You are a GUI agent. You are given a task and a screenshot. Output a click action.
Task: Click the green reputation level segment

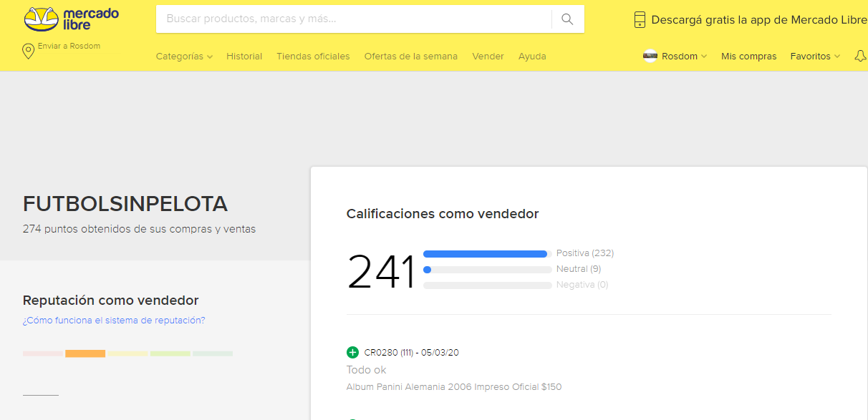click(213, 353)
